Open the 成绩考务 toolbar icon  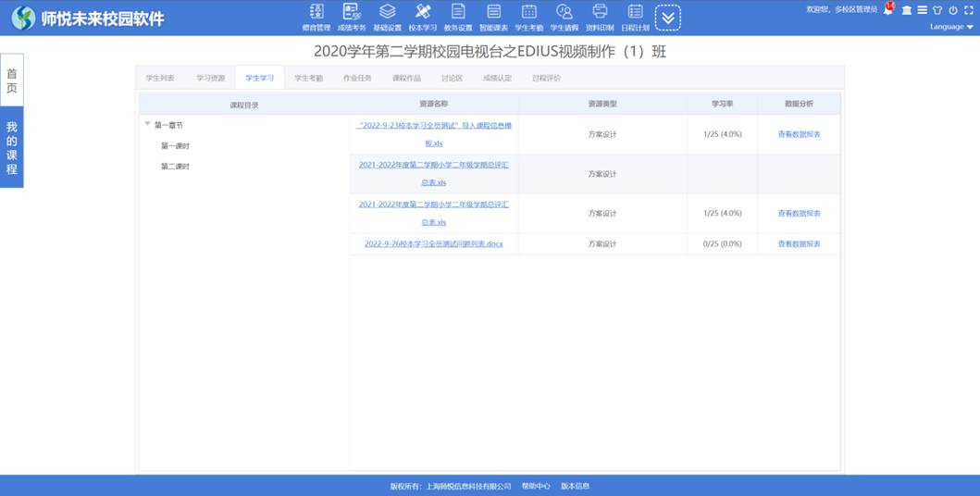tap(352, 17)
